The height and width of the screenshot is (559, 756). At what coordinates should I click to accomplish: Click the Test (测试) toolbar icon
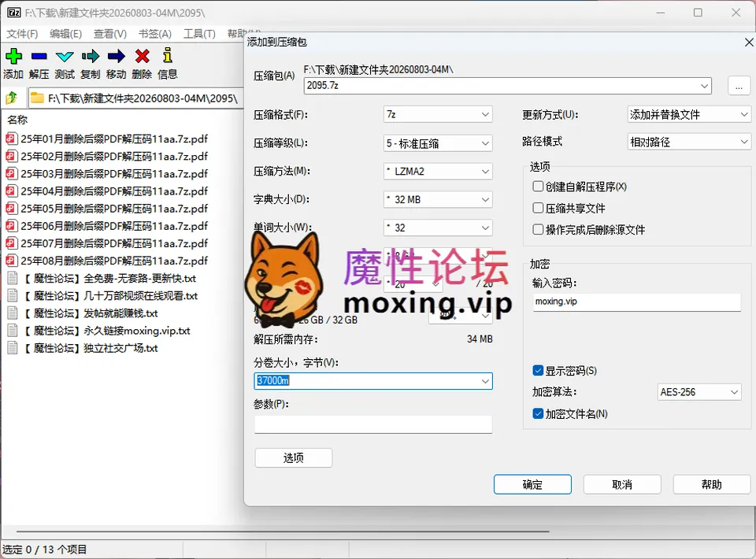tap(65, 57)
